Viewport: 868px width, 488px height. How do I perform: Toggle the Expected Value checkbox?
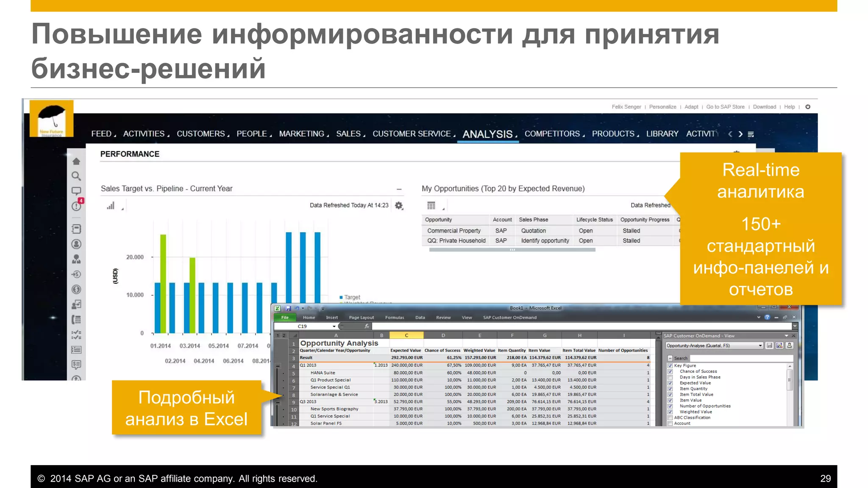(x=670, y=383)
